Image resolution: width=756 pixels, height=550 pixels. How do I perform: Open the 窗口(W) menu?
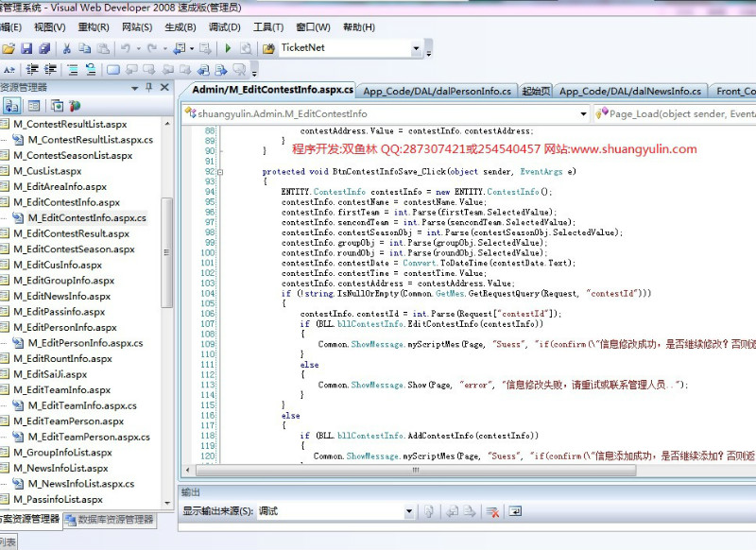pos(313,27)
